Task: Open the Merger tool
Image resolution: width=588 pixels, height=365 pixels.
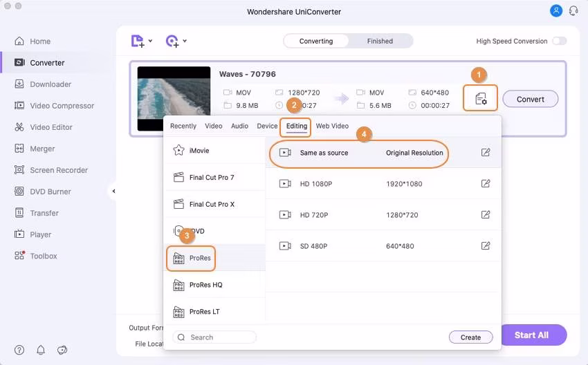Action: click(35, 149)
